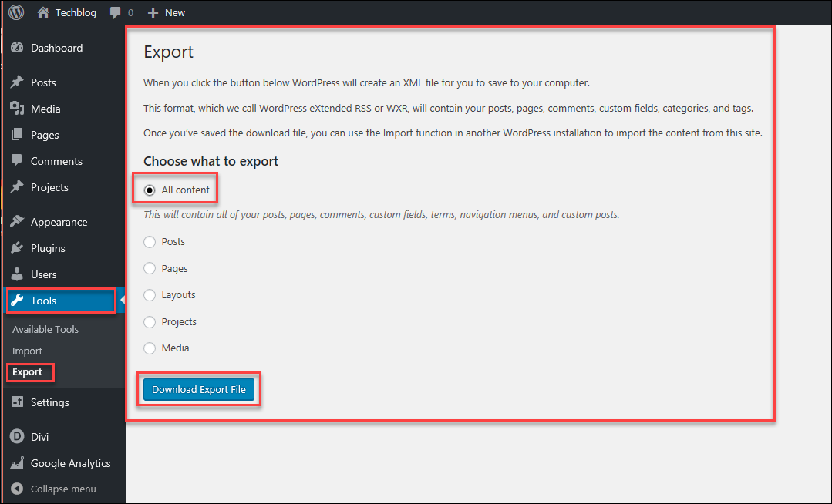The width and height of the screenshot is (832, 504).
Task: Go to Media in sidebar
Action: (x=45, y=109)
